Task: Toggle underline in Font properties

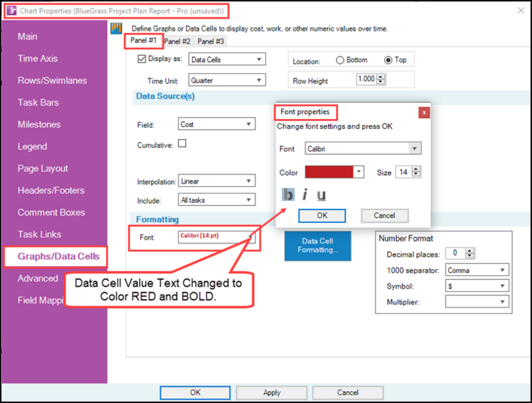Action: click(321, 195)
